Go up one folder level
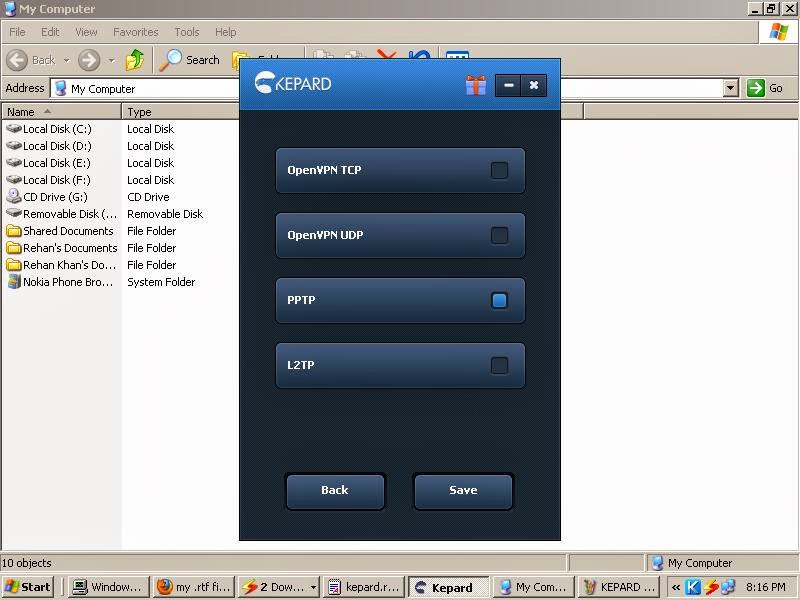800x600 pixels. pos(135,60)
